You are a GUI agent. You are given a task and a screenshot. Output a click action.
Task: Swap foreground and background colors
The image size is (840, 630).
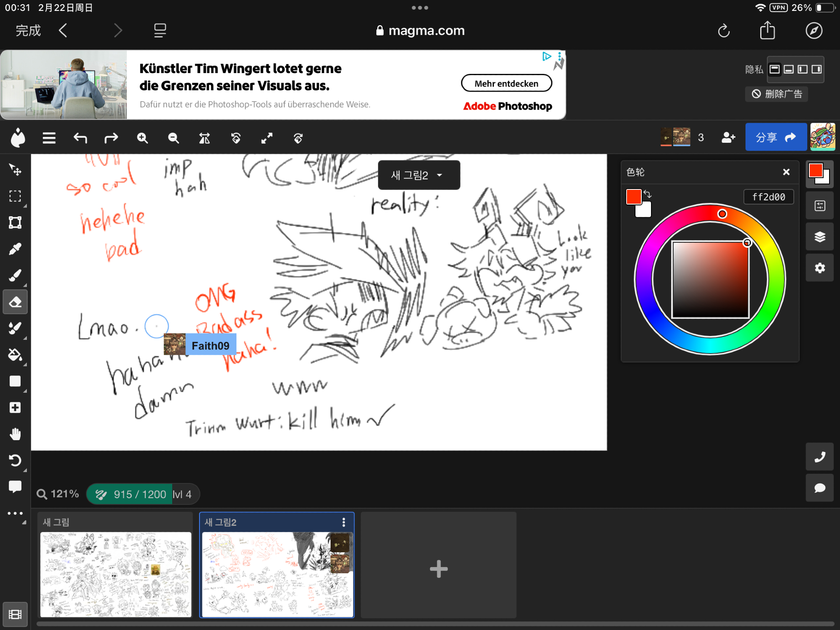[x=647, y=194]
